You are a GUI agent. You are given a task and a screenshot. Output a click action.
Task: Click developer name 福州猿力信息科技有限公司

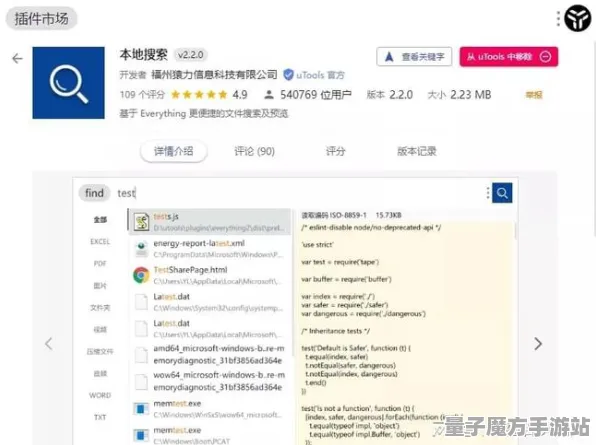pyautogui.click(x=214, y=74)
